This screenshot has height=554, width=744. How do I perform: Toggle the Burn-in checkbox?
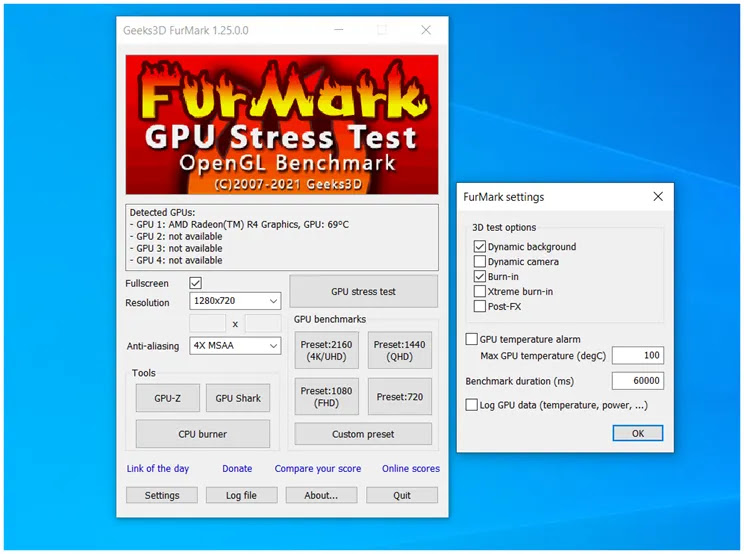(480, 277)
